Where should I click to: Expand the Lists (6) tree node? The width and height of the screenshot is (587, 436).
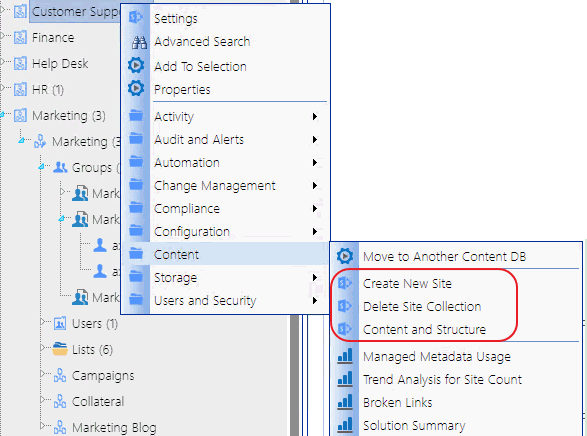click(x=42, y=348)
